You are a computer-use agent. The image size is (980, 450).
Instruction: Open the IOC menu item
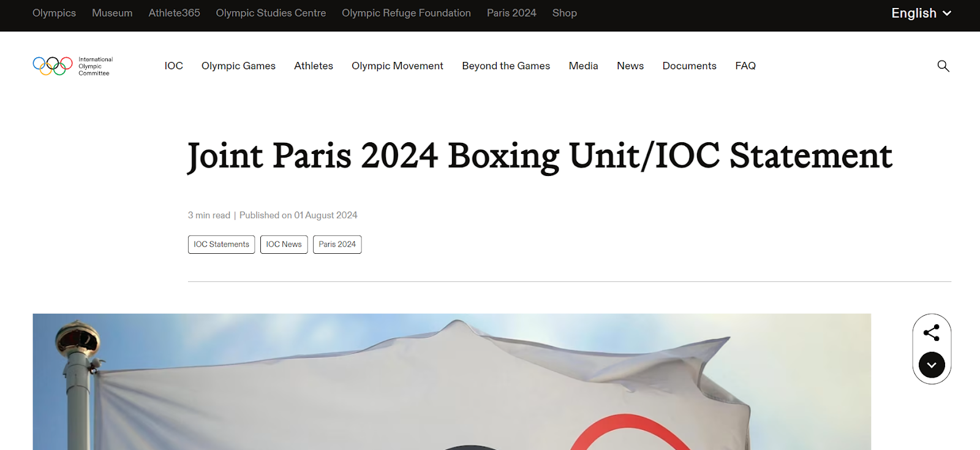tap(173, 66)
